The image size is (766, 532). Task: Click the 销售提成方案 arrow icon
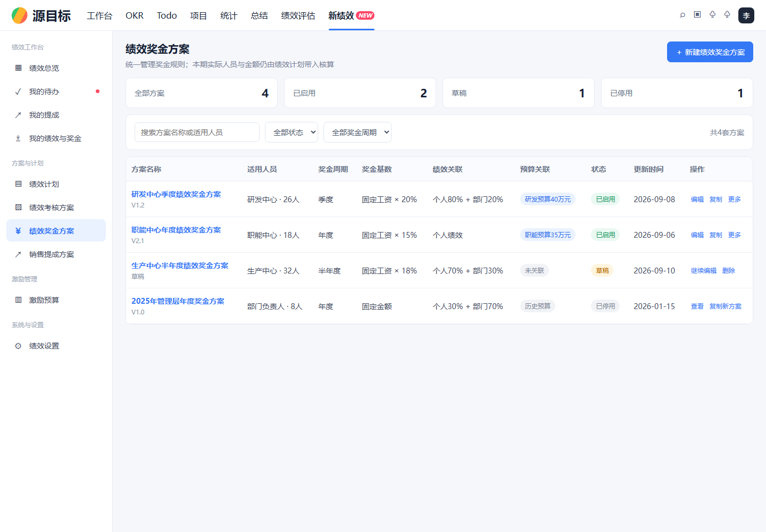pyautogui.click(x=19, y=254)
